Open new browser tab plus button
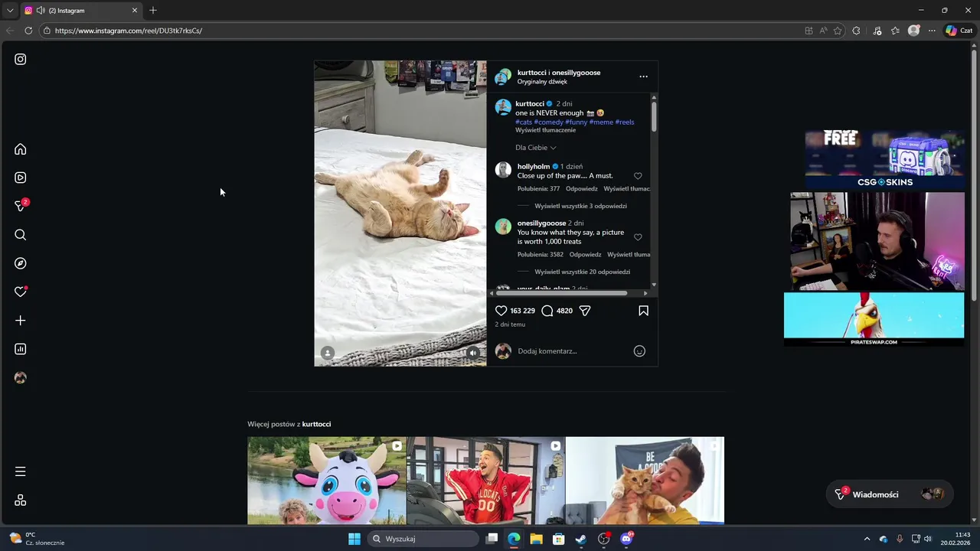This screenshot has width=980, height=551. coord(153,11)
